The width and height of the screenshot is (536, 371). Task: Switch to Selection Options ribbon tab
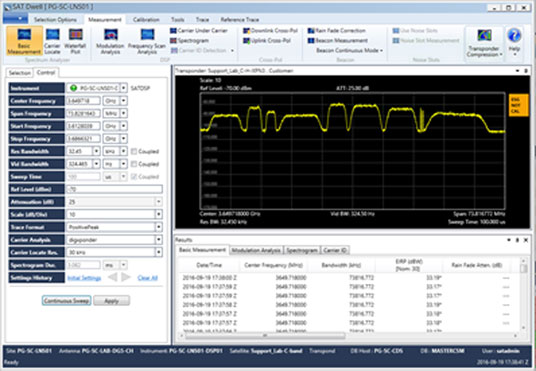(x=55, y=19)
